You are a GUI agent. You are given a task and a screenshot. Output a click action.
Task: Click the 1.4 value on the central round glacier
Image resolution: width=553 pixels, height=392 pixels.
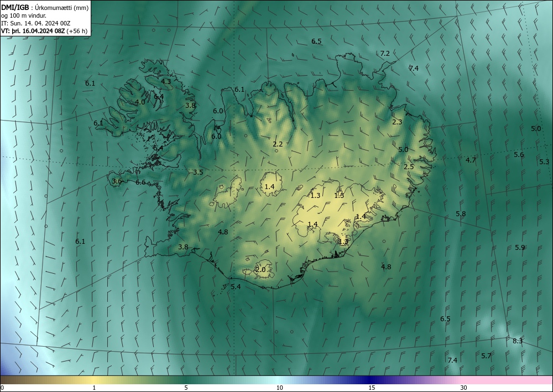(269, 186)
